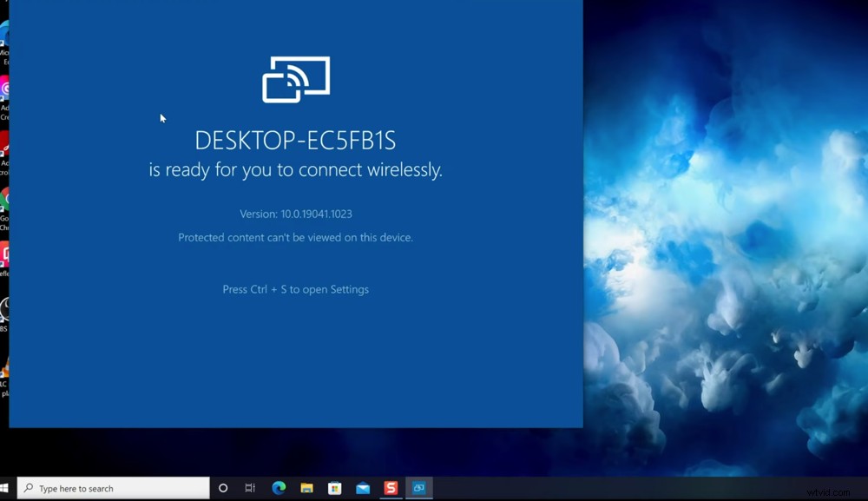Open File Explorer from the taskbar

pos(306,488)
